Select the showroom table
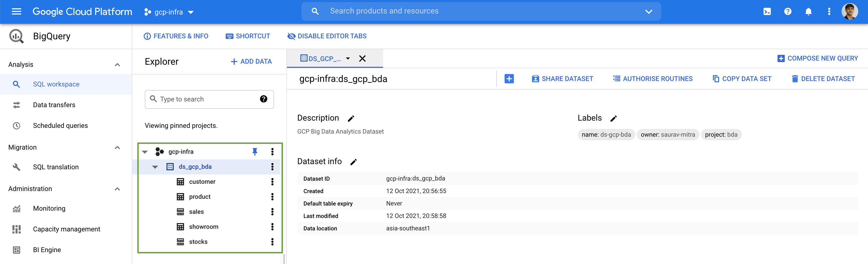 coord(203,227)
